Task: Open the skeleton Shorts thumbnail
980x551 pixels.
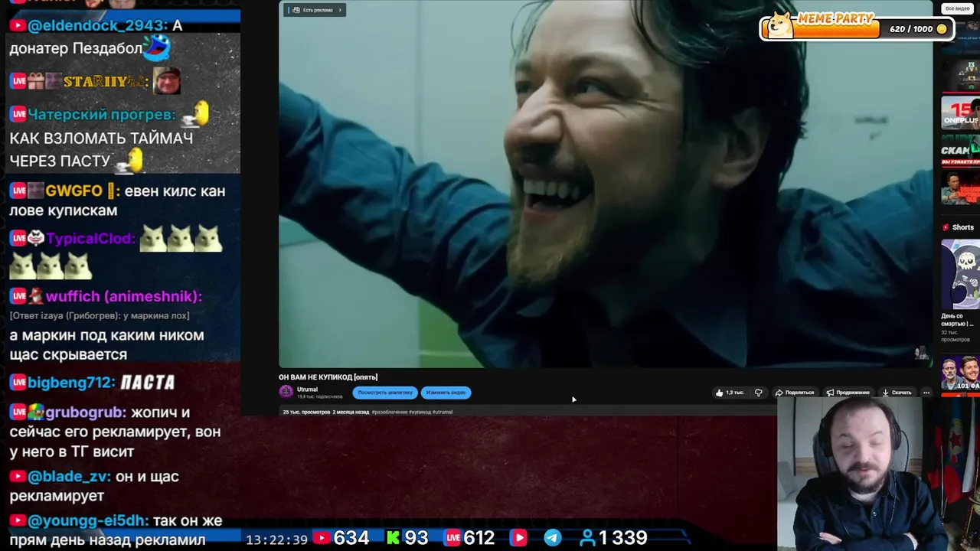Action: 960,275
